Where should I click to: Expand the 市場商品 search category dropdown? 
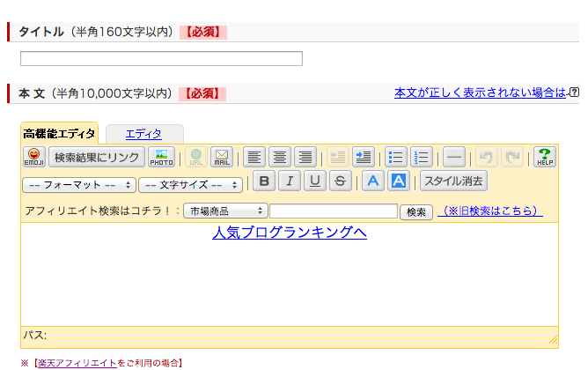pyautogui.click(x=225, y=211)
